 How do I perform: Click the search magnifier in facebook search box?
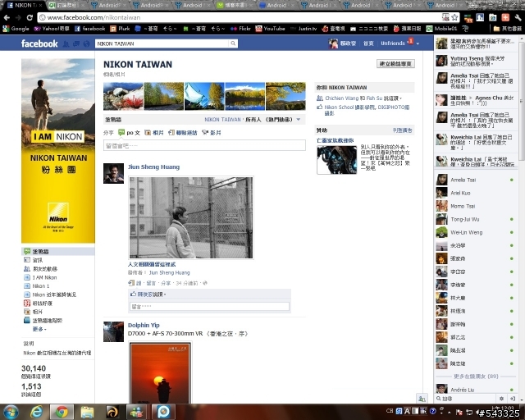point(233,43)
